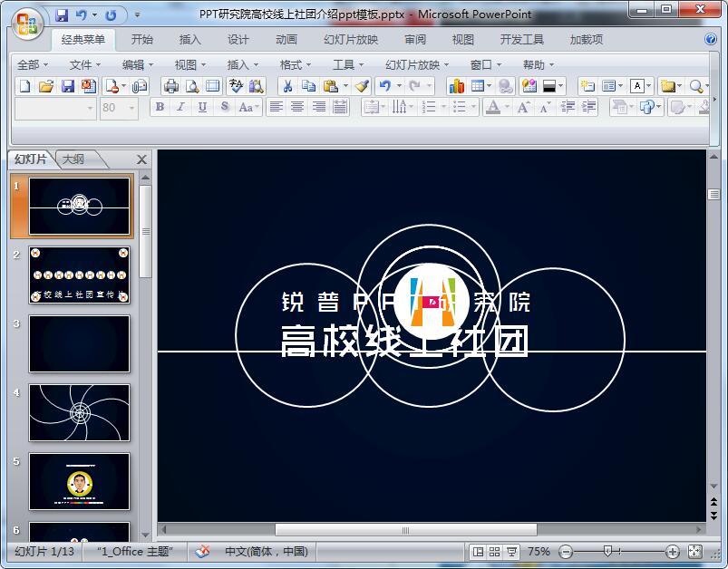Click the zoom in plus button
The image size is (728, 569).
673,552
